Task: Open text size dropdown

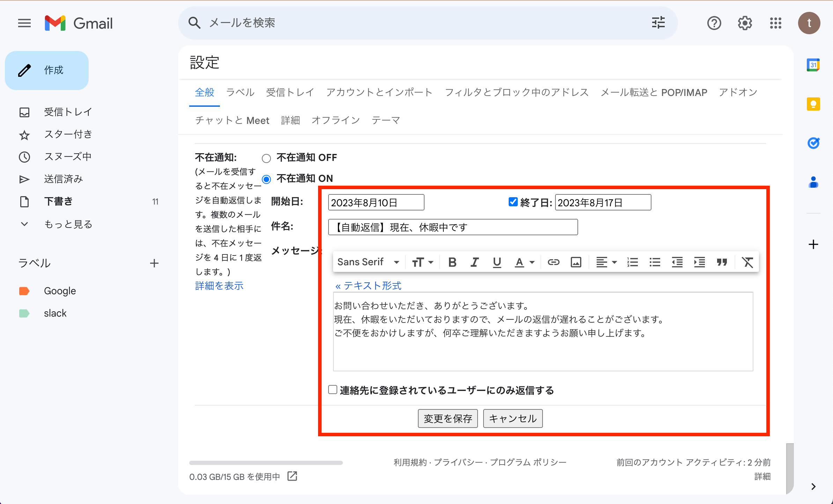Action: (422, 262)
